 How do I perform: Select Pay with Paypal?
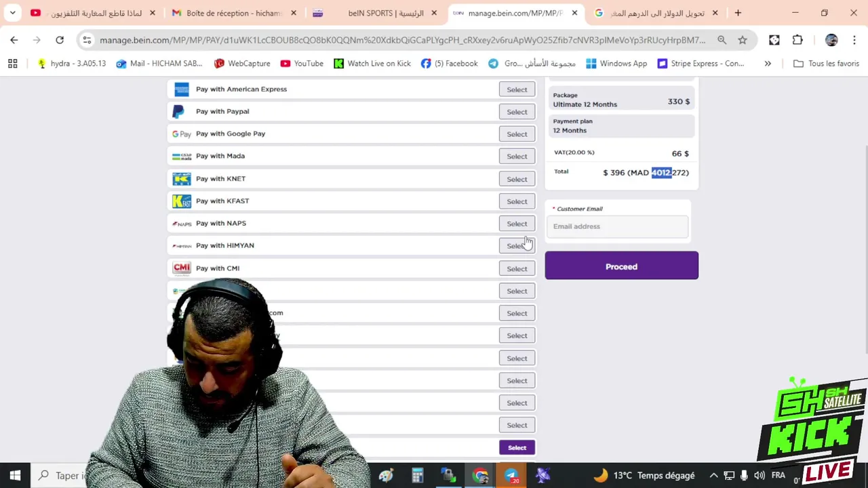pyautogui.click(x=517, y=112)
